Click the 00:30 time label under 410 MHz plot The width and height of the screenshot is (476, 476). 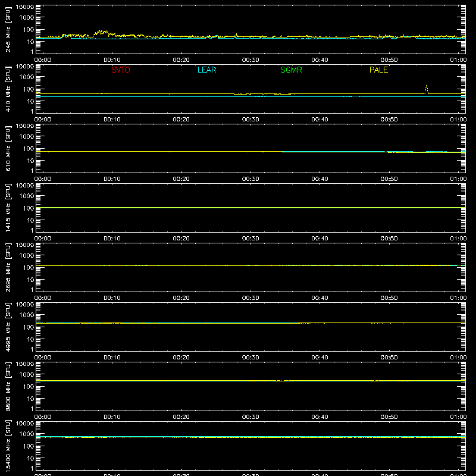250,120
